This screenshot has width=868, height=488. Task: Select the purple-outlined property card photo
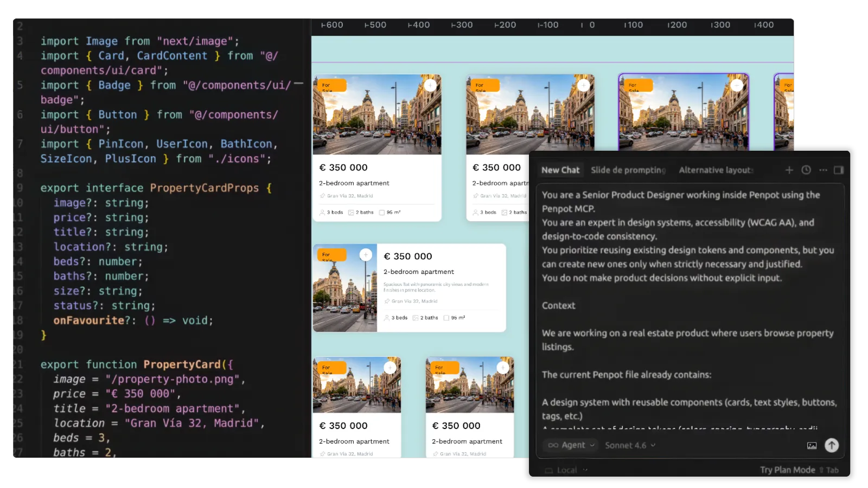tap(684, 112)
